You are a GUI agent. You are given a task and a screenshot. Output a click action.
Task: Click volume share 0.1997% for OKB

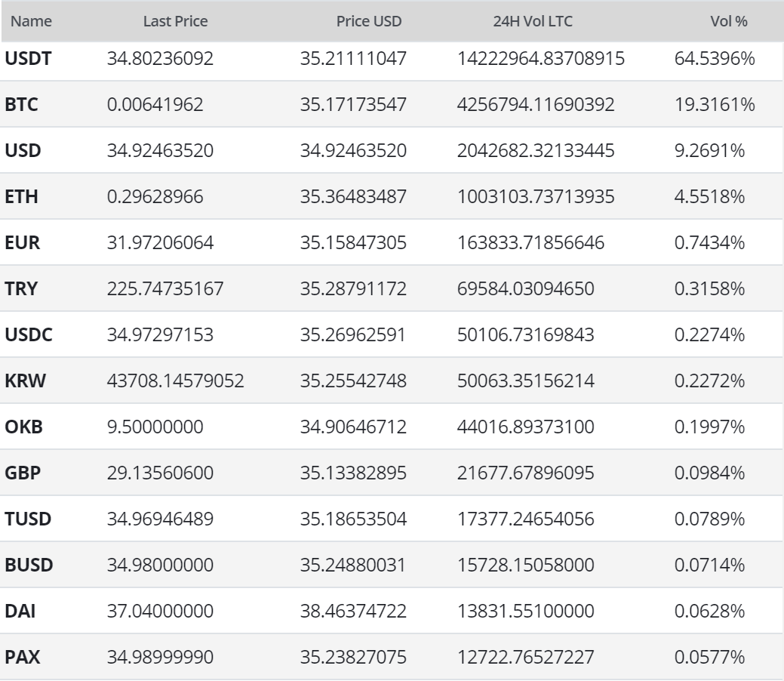coord(710,427)
